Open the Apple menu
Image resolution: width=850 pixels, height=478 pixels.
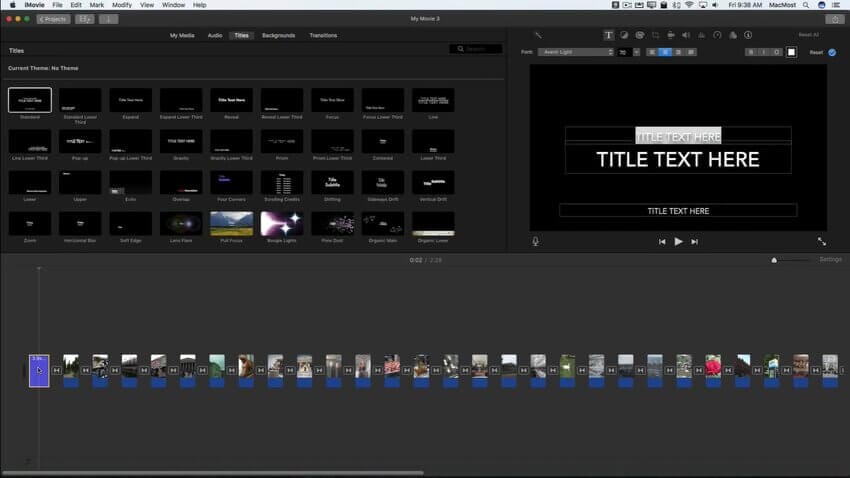click(12, 5)
